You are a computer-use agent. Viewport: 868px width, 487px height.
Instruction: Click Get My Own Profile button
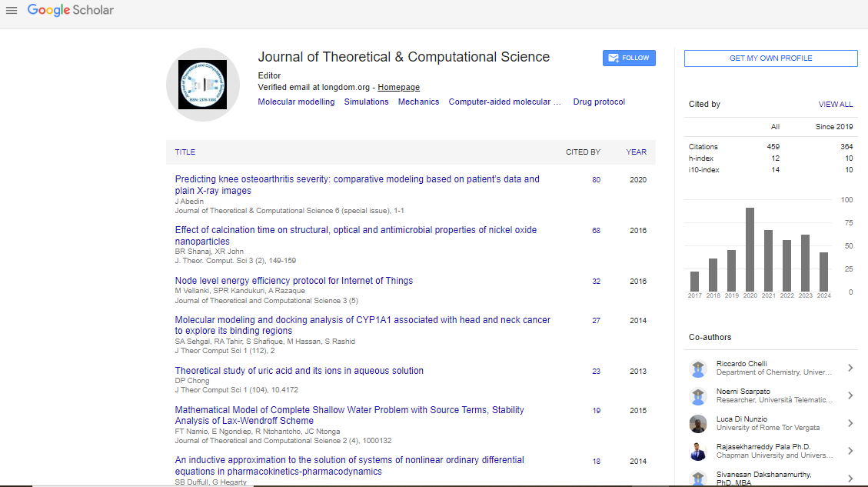coord(770,58)
